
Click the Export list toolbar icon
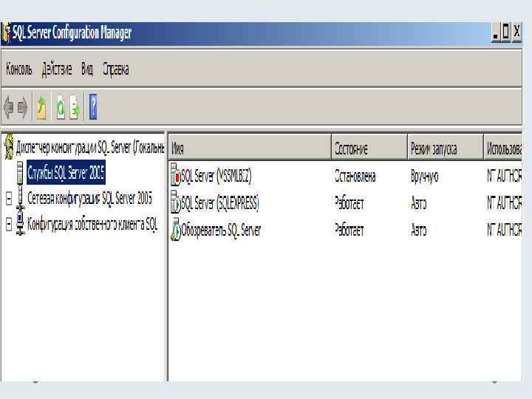pos(75,108)
